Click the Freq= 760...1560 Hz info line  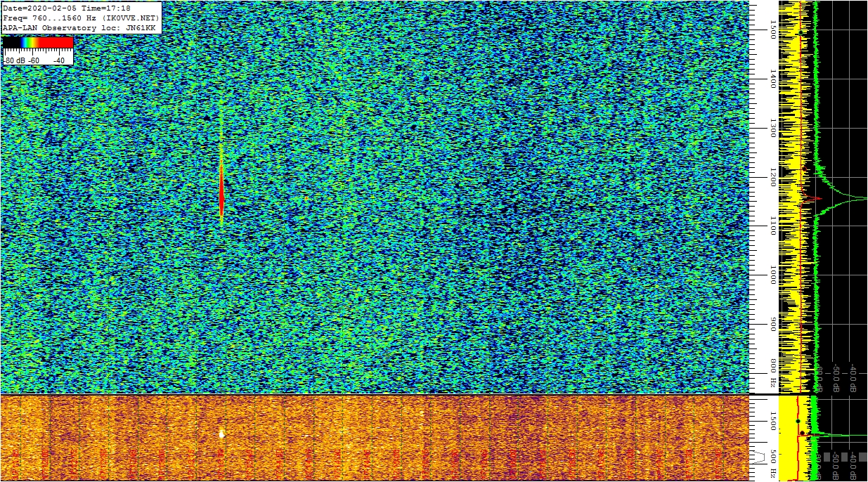pyautogui.click(x=82, y=18)
